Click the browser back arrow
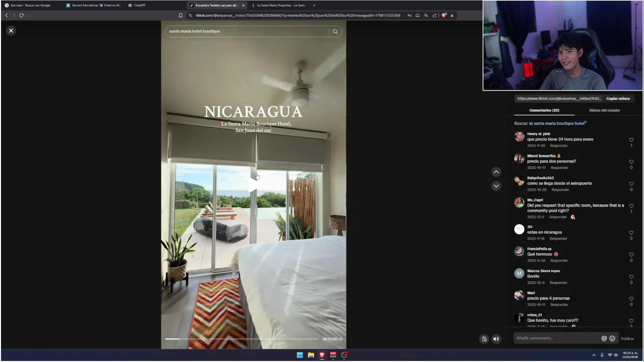The width and height of the screenshot is (644, 362). click(7, 15)
